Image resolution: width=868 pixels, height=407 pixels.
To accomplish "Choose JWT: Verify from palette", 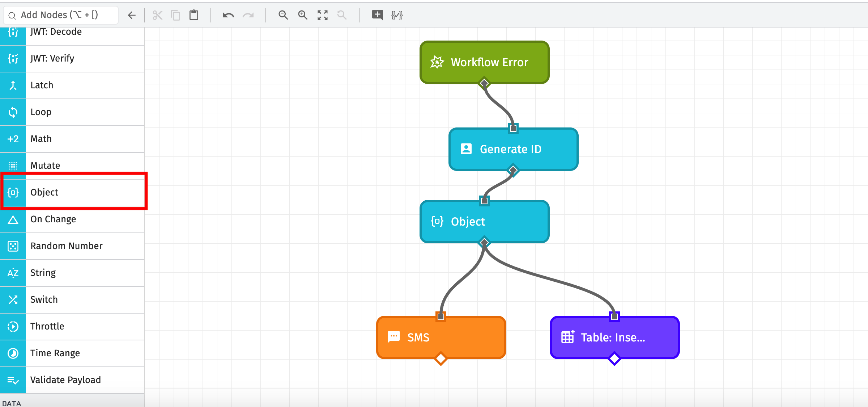I will point(52,58).
